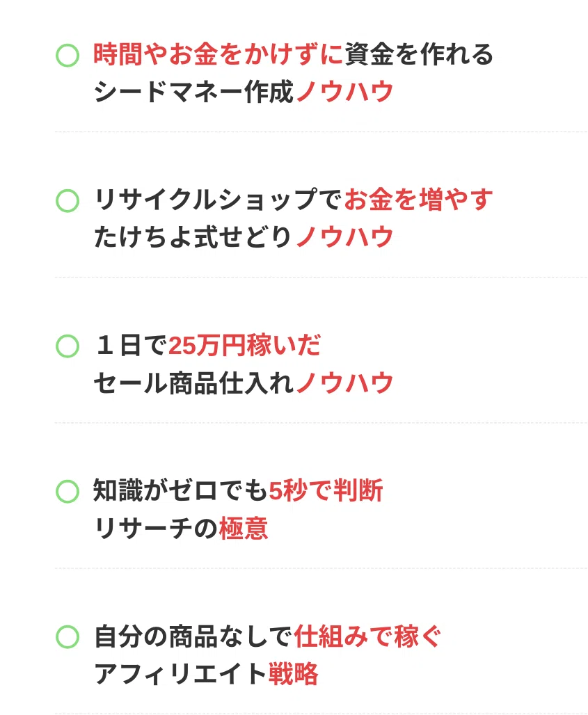Click the green circle beside 知識がゼロでも
588x715 pixels.
pyautogui.click(x=67, y=492)
